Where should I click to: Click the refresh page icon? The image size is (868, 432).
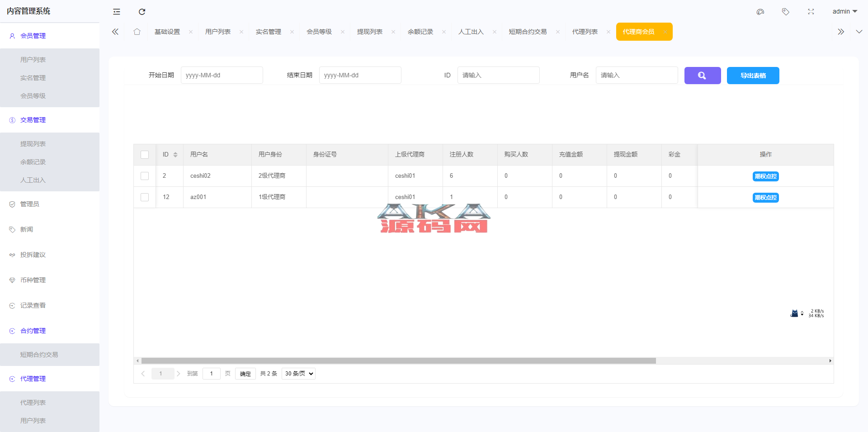142,12
